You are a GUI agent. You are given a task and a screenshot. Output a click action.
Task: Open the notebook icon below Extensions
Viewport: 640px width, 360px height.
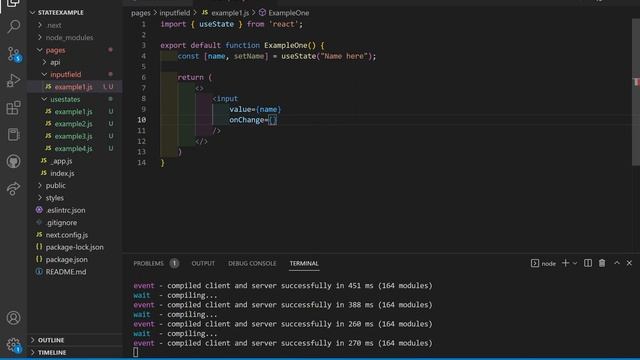(13, 134)
